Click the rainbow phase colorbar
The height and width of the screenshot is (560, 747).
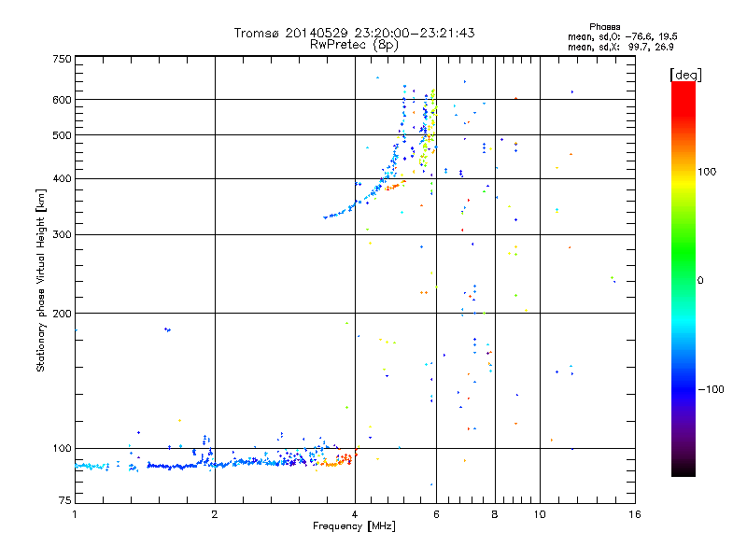(x=684, y=279)
